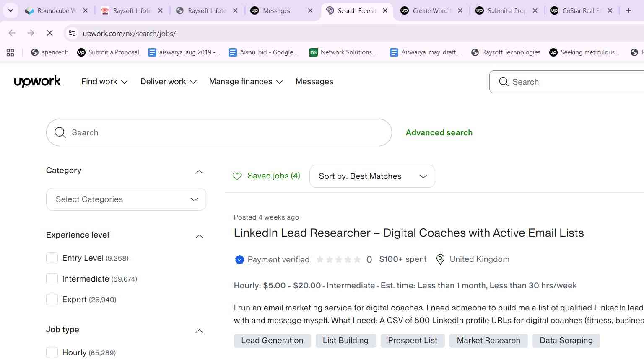644x362 pixels.
Task: Tick the Intermediate experience checkbox
Action: point(52,279)
